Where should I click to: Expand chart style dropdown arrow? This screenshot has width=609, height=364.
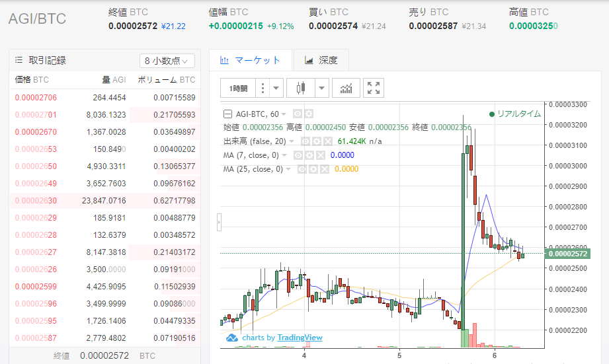[322, 88]
